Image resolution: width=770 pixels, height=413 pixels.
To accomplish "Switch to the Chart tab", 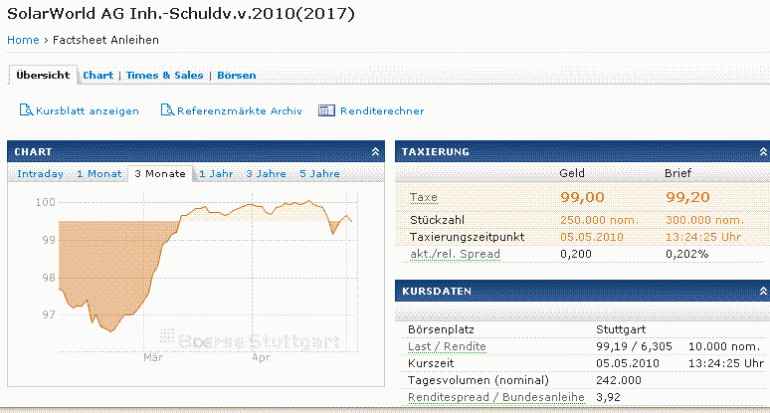I will 98,75.
